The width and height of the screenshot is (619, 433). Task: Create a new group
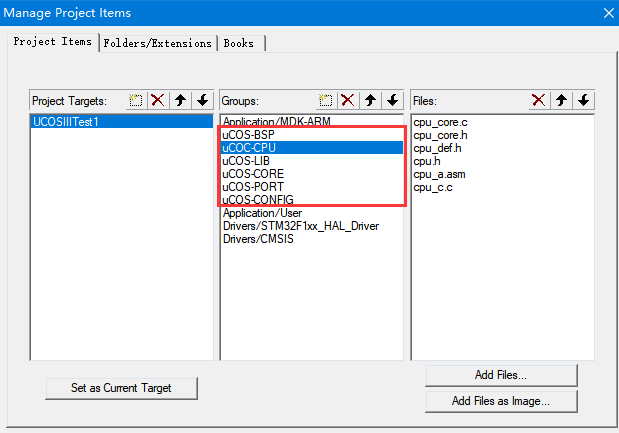coord(326,100)
